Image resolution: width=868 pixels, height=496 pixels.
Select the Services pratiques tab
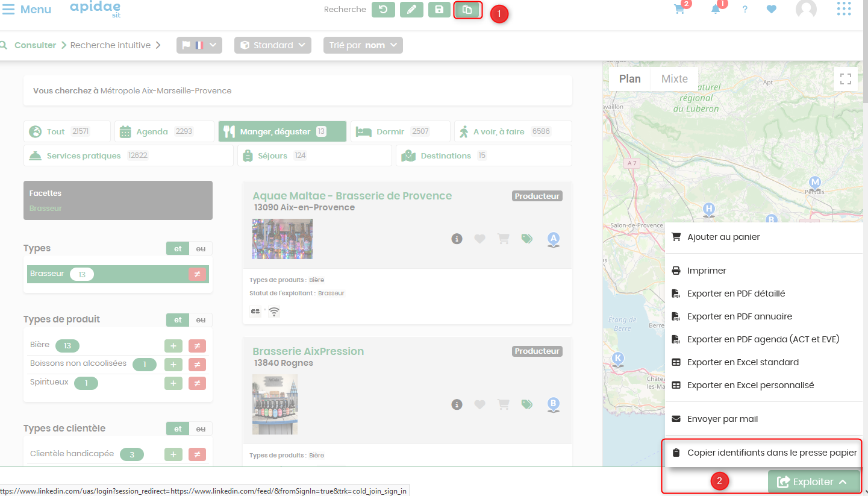pos(128,155)
